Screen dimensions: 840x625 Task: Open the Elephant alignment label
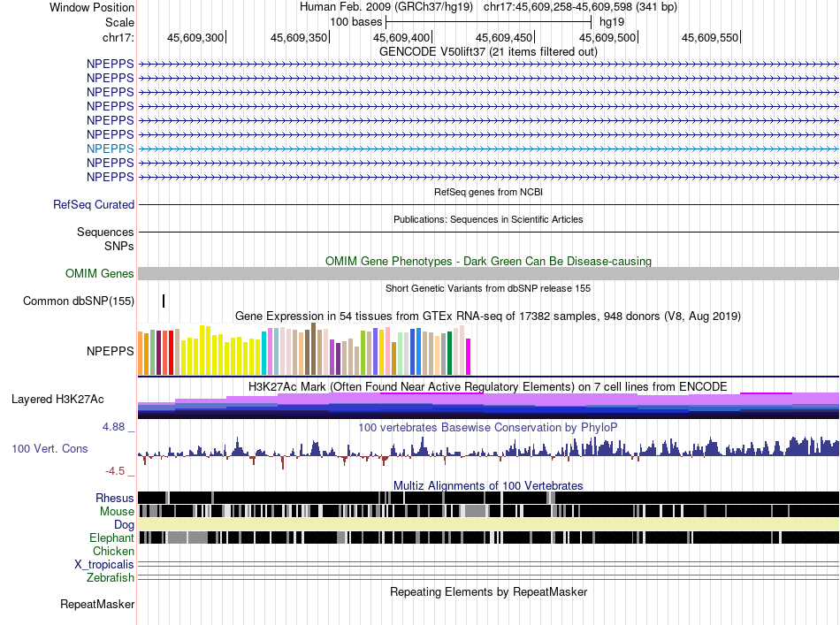click(111, 537)
